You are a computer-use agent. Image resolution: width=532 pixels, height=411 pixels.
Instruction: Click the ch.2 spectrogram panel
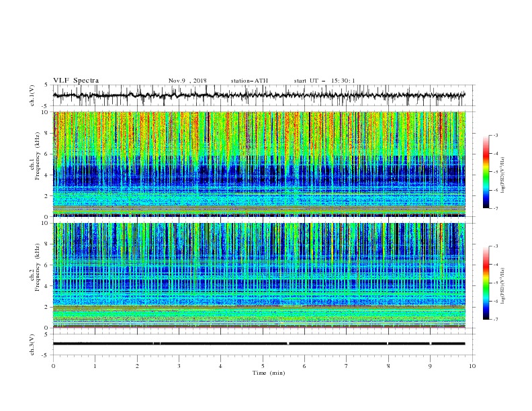pos(259,275)
